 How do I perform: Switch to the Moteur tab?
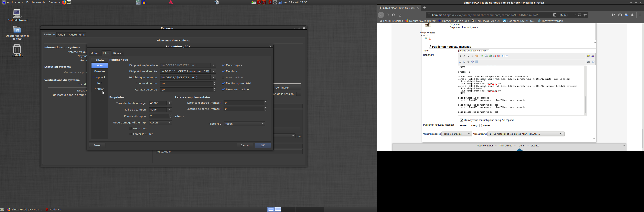(95, 53)
